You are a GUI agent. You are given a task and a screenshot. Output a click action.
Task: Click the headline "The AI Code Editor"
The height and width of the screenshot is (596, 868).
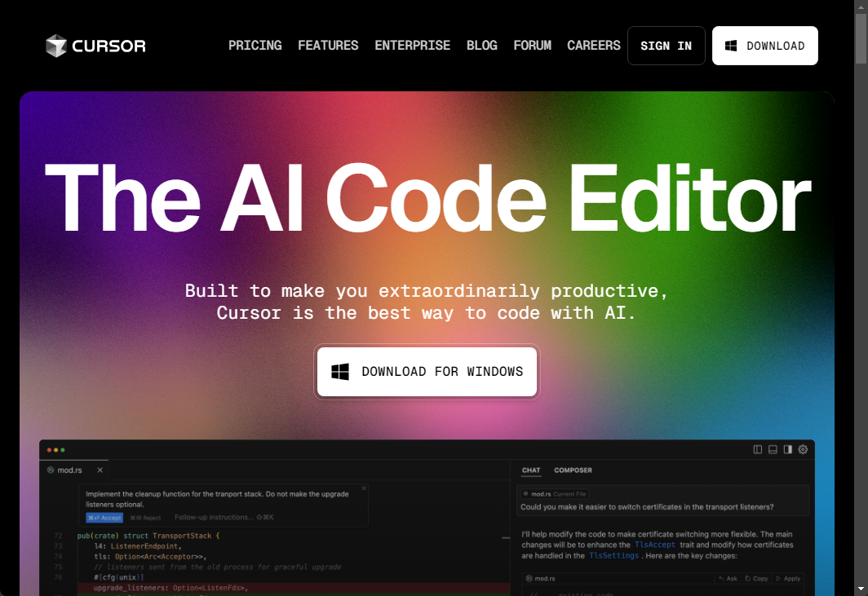pyautogui.click(x=428, y=199)
